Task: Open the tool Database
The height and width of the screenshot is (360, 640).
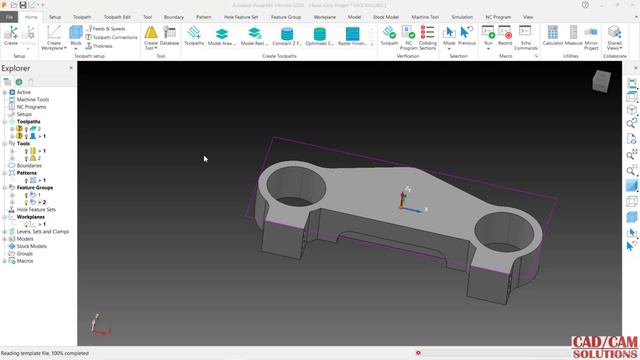Action: pyautogui.click(x=169, y=35)
